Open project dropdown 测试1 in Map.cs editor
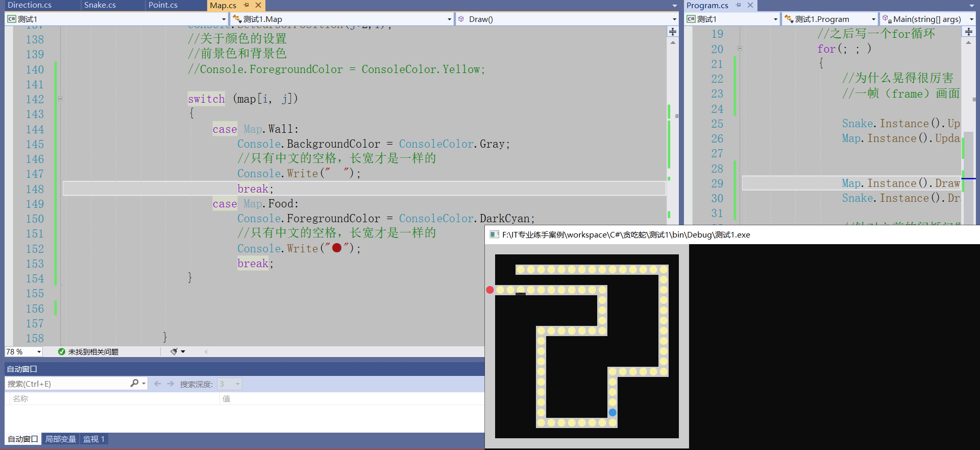This screenshot has width=980, height=450. point(116,19)
